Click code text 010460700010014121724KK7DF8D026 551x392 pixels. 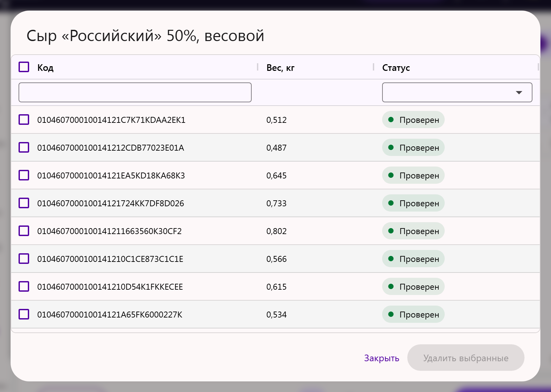[x=111, y=203]
